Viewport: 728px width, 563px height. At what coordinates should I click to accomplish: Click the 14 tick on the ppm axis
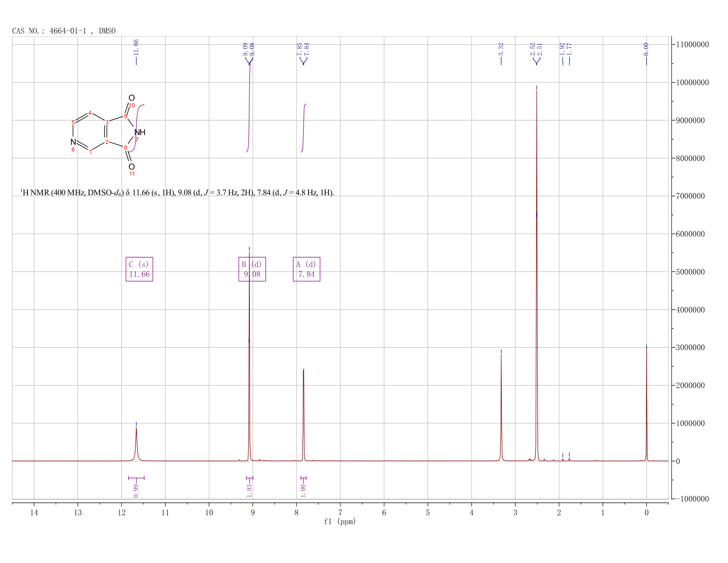click(34, 513)
